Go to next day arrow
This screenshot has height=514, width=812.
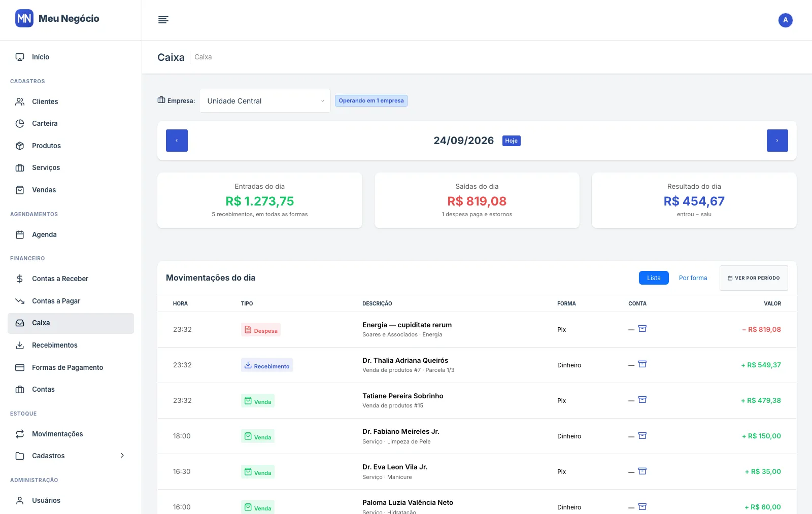pyautogui.click(x=777, y=141)
